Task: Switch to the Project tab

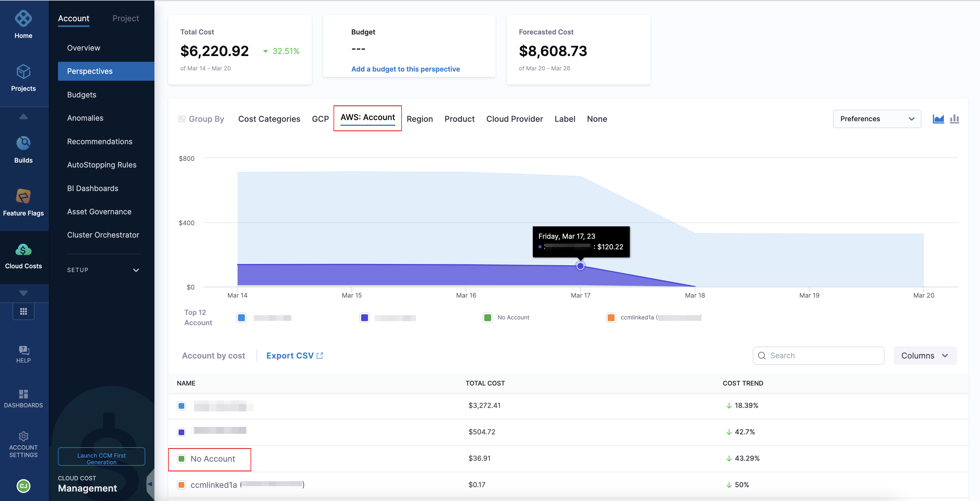Action: point(125,18)
